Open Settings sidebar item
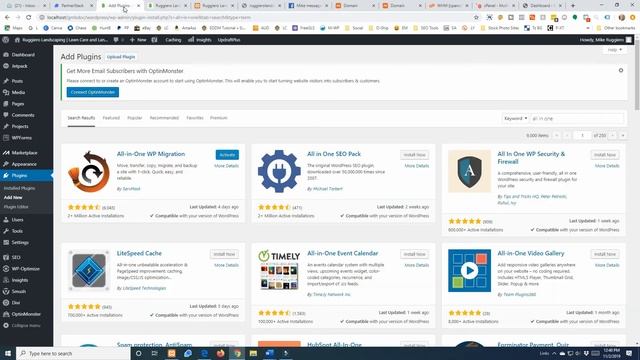The image size is (640, 360). [x=20, y=242]
